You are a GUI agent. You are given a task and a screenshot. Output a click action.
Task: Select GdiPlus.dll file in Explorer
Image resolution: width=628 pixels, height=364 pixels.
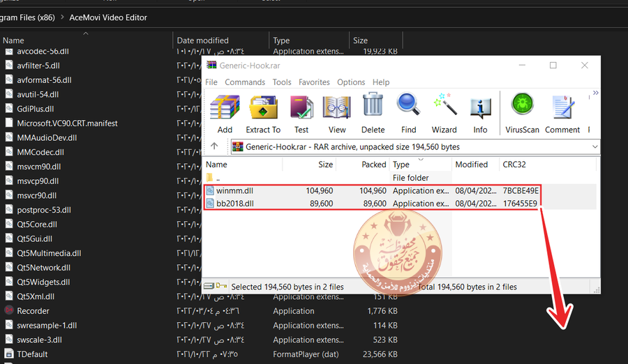pyautogui.click(x=36, y=109)
